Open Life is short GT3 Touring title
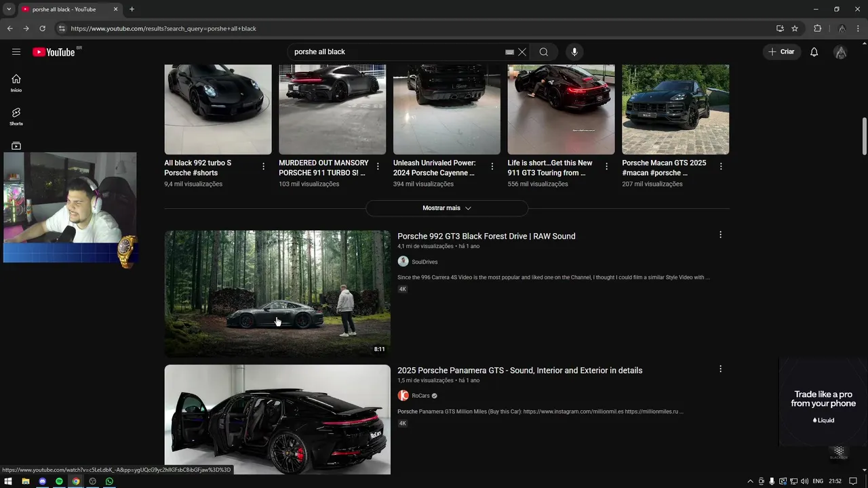Screen dimensions: 868x488 (550, 167)
